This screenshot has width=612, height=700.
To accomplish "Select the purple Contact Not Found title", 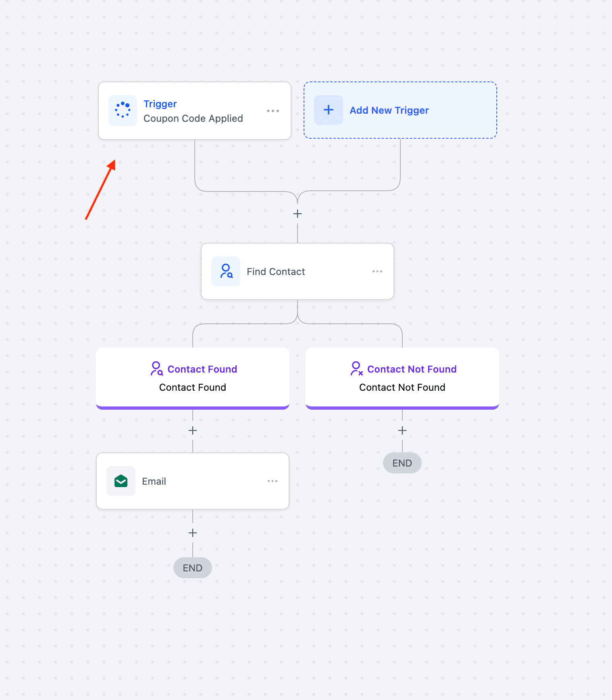I will pyautogui.click(x=412, y=369).
